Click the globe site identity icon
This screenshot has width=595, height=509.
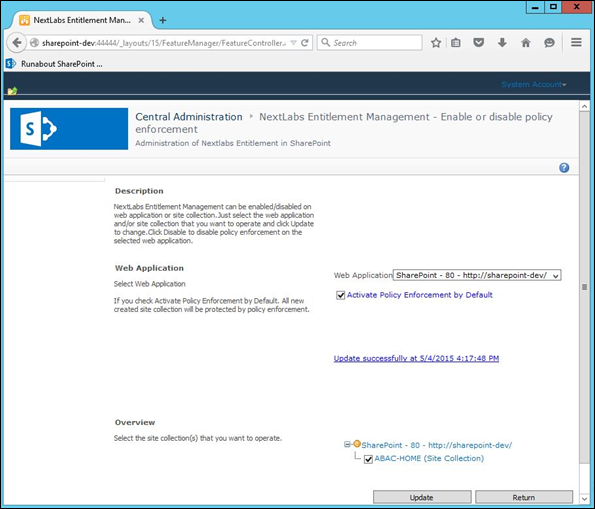pyautogui.click(x=34, y=43)
